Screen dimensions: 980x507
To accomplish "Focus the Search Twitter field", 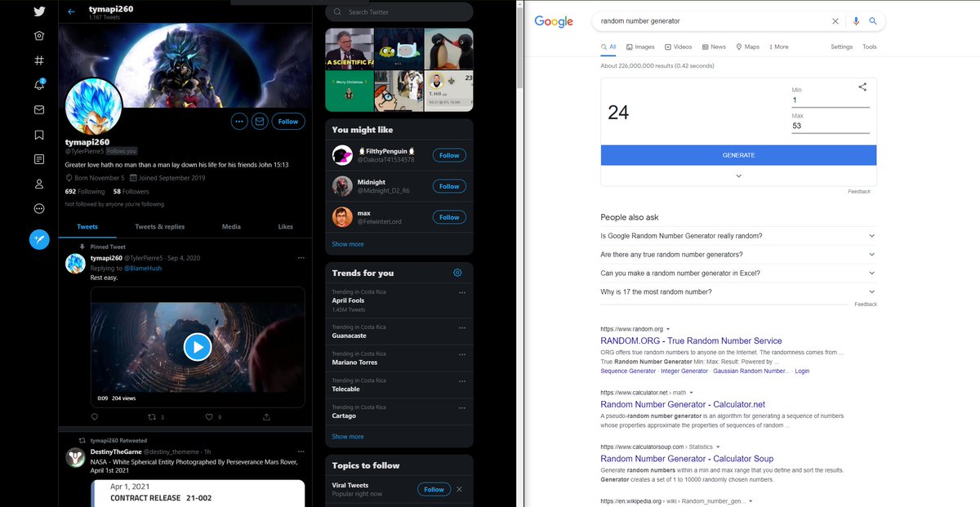I will (399, 12).
